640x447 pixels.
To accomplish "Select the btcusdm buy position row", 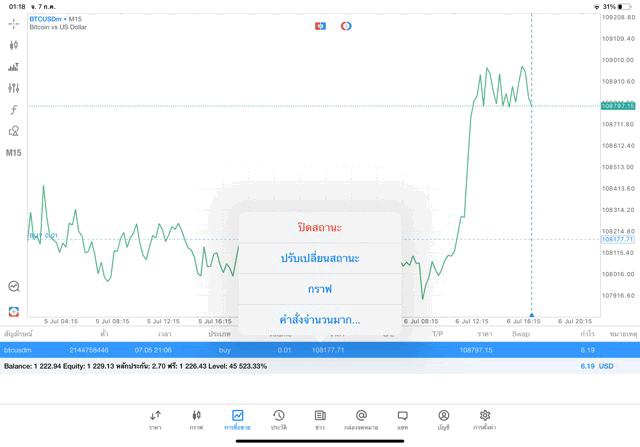I will 320,350.
